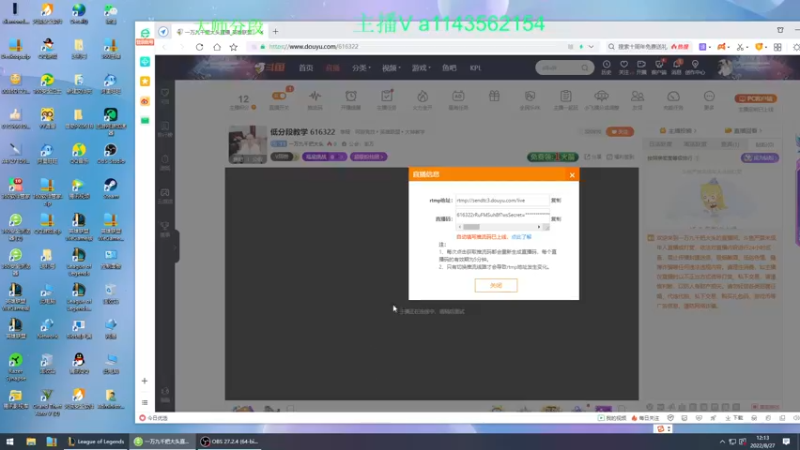
Task: Click the browser search box
Action: coord(643,46)
